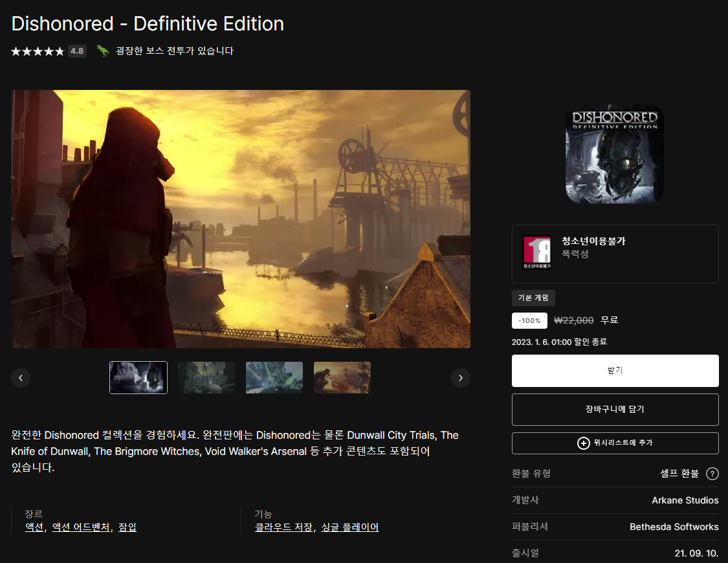Select the third screenshot thumbnail with green beams
The height and width of the screenshot is (563, 728).
pos(274,377)
